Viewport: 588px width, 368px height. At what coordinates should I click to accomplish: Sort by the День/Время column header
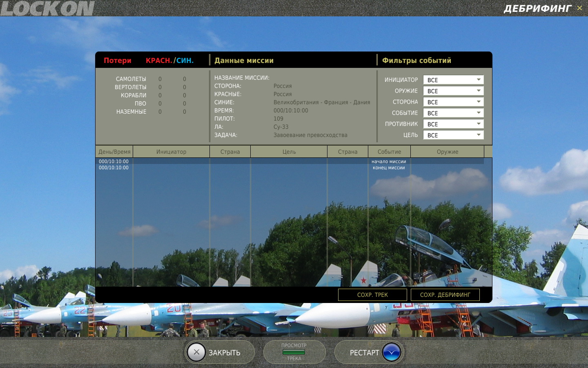click(114, 152)
